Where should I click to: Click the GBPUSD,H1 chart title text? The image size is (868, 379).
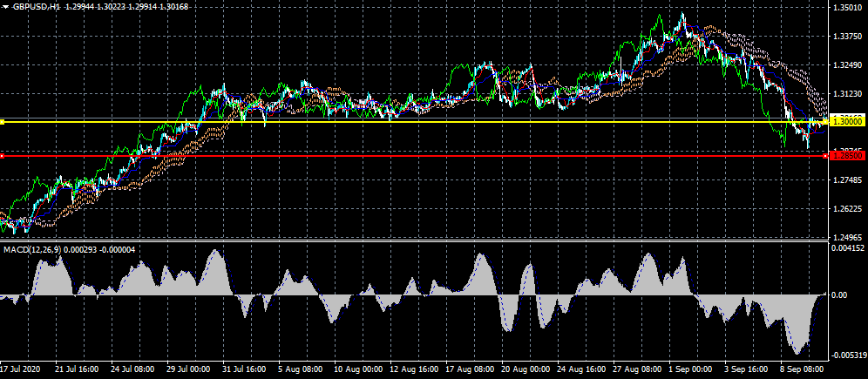tap(37, 6)
